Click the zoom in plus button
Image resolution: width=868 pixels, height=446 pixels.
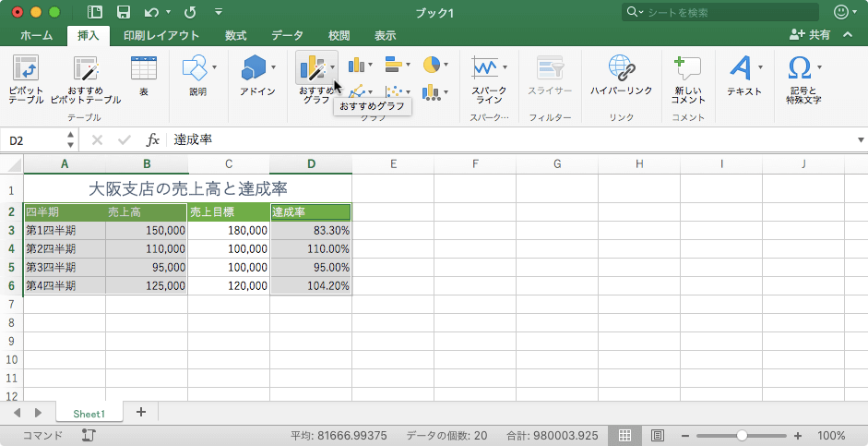click(x=798, y=436)
